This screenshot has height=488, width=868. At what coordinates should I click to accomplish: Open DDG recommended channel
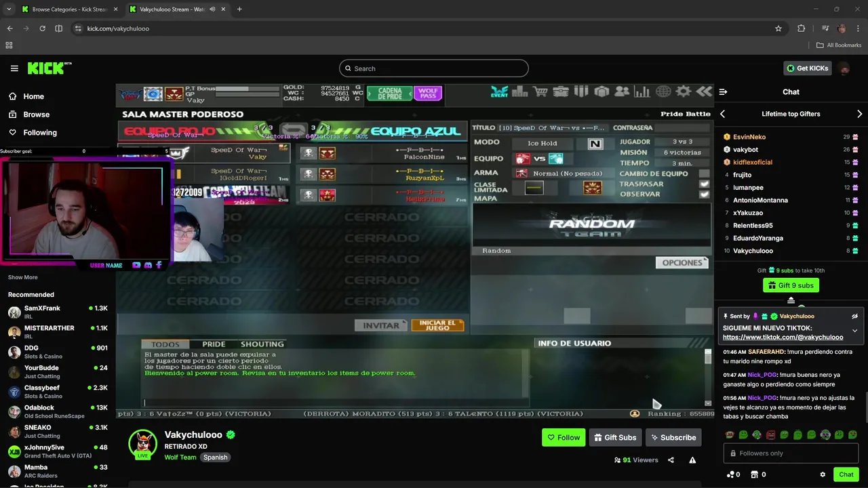[x=58, y=352]
